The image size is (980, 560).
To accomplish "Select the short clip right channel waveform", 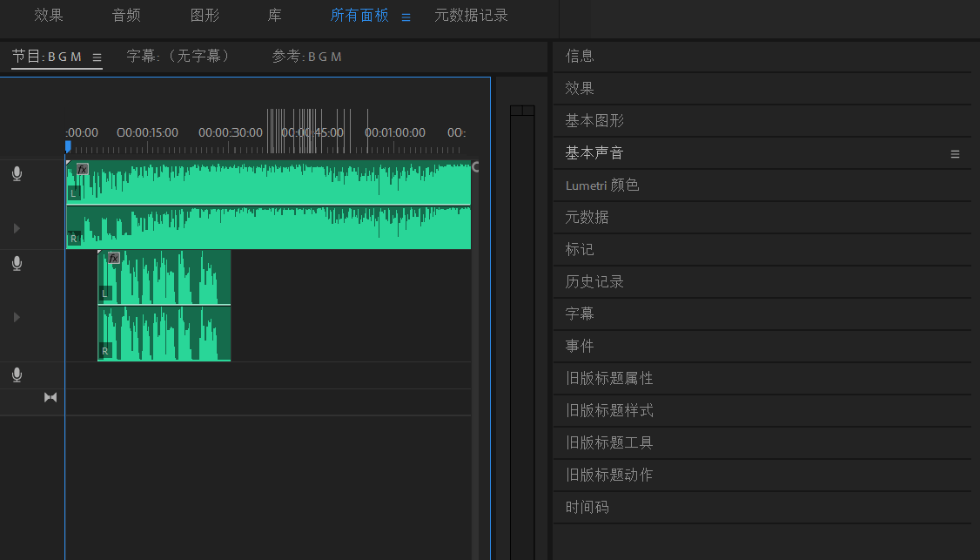I will click(164, 334).
